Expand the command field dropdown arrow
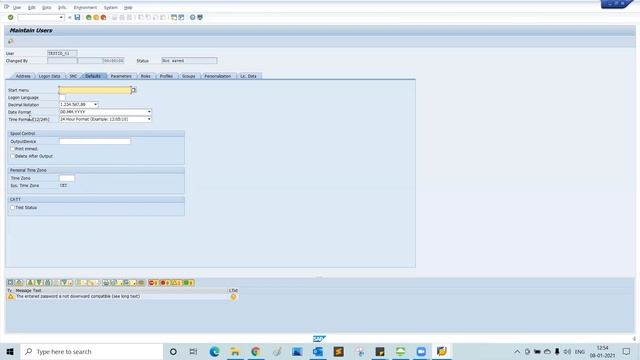Screen dimensions: 640x360 [61, 18]
